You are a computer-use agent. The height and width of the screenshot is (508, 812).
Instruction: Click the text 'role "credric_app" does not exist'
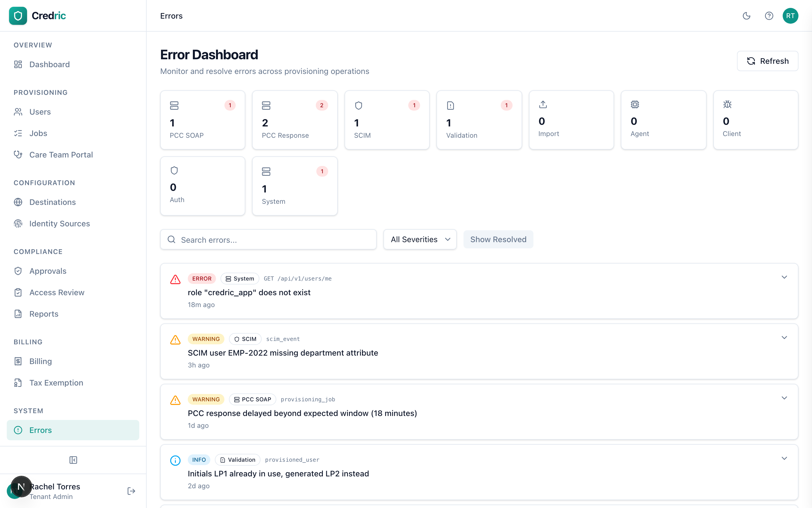(x=249, y=293)
